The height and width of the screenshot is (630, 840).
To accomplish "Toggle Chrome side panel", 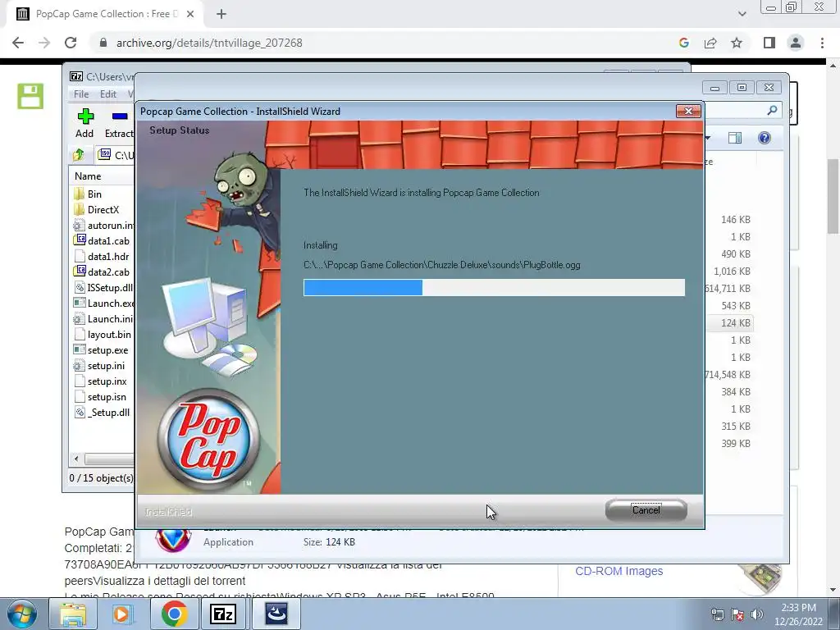I will (x=769, y=43).
